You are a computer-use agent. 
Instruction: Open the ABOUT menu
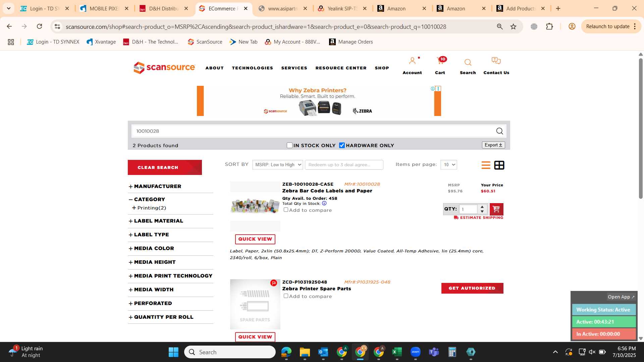[214, 68]
